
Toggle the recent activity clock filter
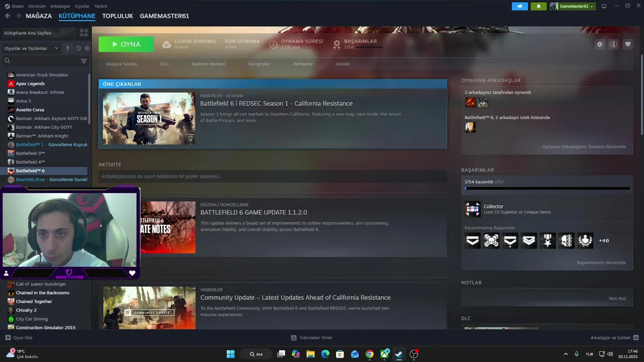click(x=78, y=48)
